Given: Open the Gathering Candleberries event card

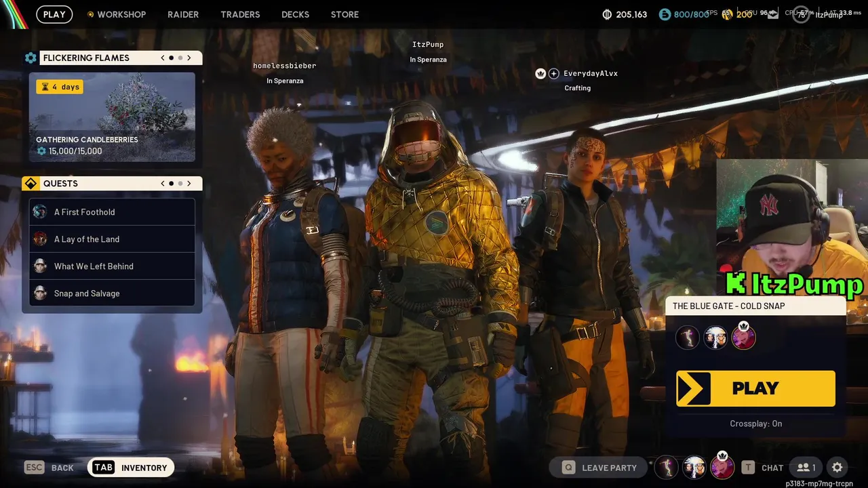Looking at the screenshot, I should 112,117.
